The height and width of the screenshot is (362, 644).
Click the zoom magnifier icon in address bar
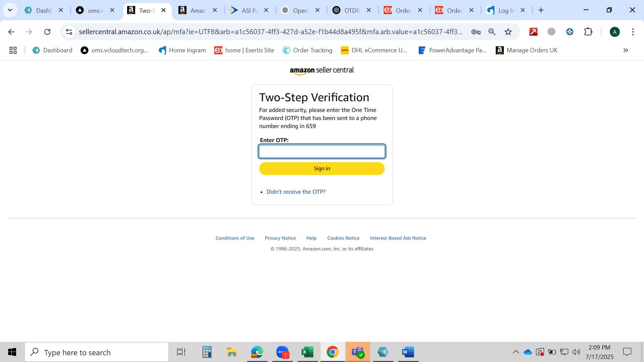[x=492, y=32]
